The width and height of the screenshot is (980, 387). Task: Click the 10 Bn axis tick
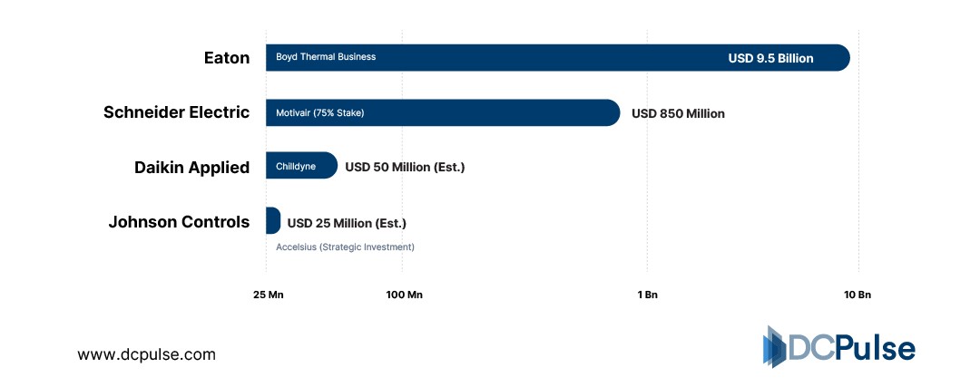[x=857, y=295]
